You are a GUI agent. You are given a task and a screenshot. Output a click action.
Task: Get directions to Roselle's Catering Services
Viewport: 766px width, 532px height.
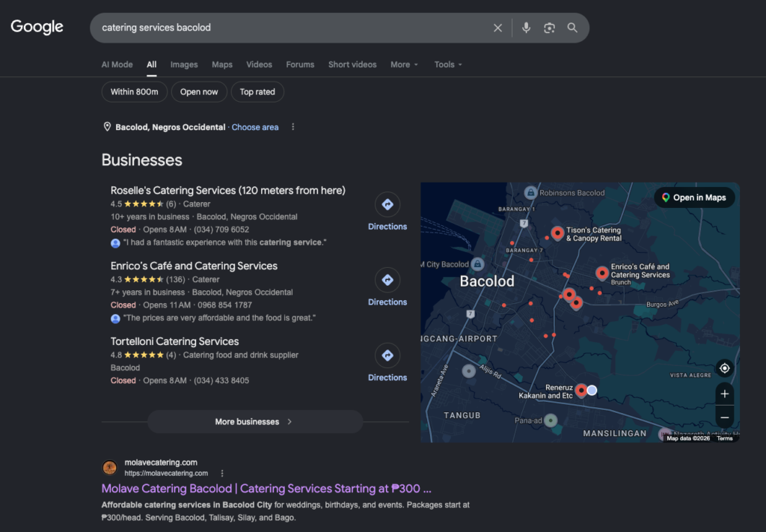(387, 212)
